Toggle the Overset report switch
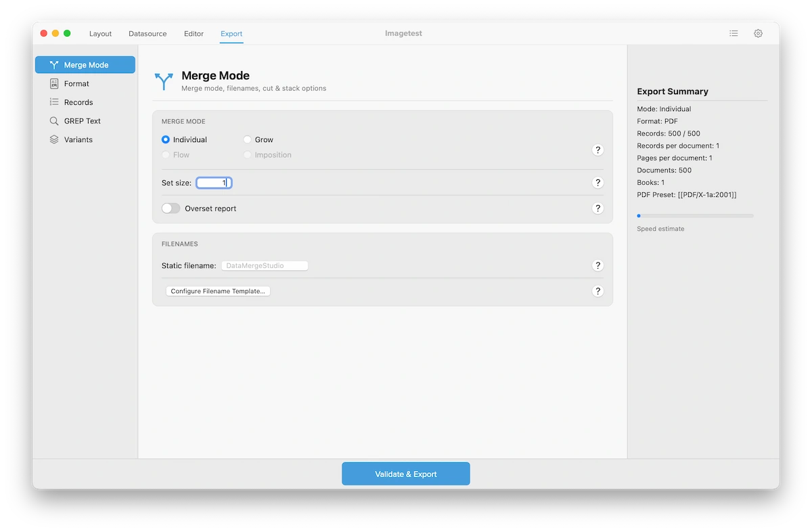 tap(171, 208)
